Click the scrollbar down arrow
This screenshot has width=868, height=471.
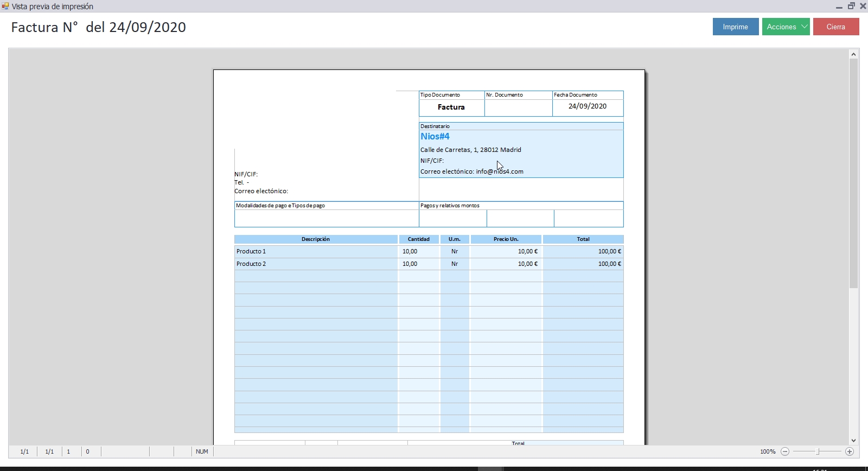coord(853,441)
